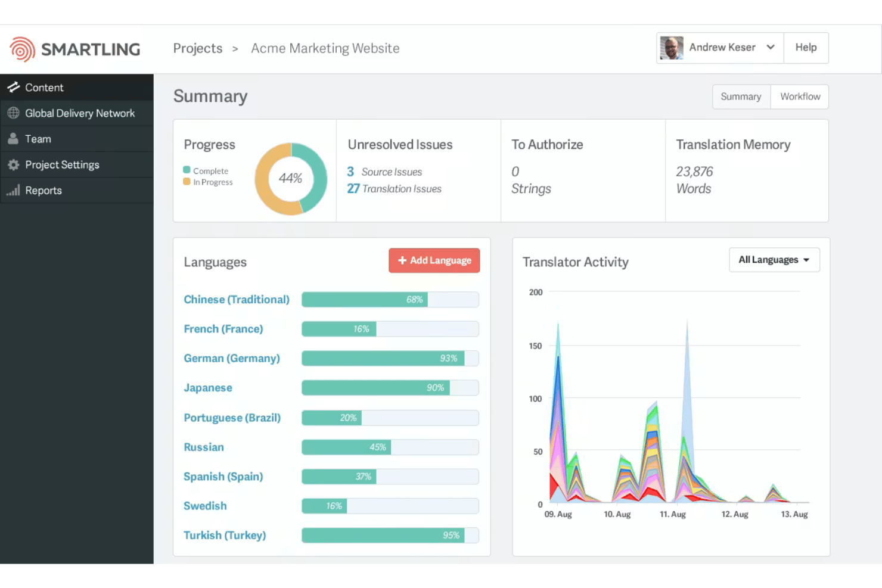
Task: Click the 0 Strings to authorize value
Action: [531, 180]
